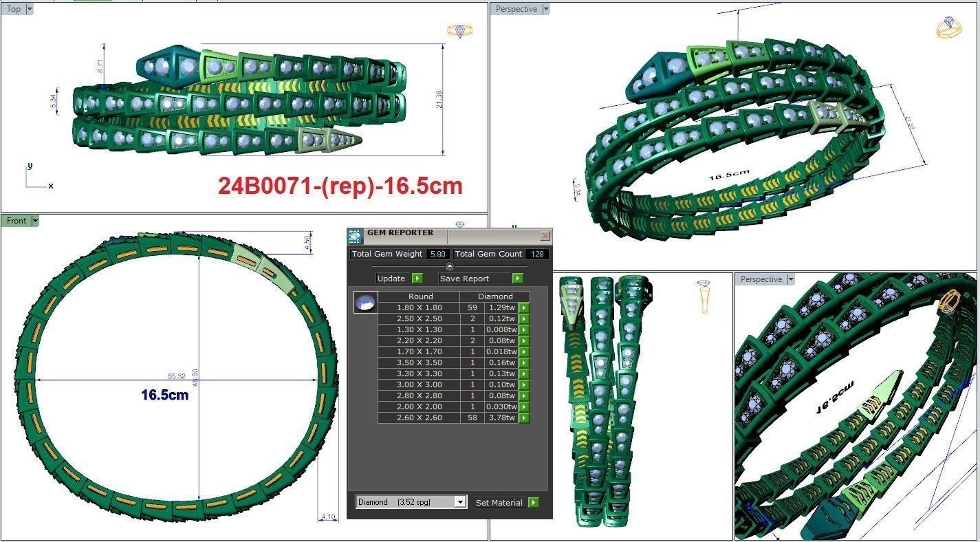980x542 pixels.
Task: Click the Total Gem Weight label
Action: click(387, 254)
